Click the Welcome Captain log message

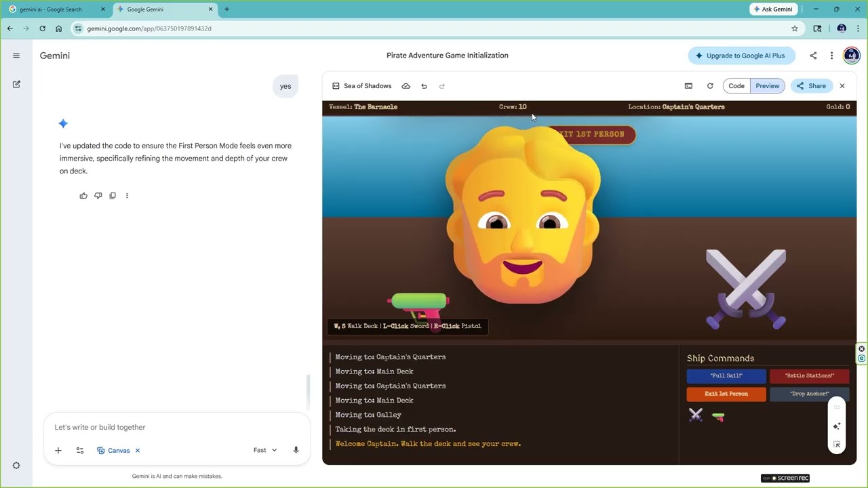[x=428, y=444]
